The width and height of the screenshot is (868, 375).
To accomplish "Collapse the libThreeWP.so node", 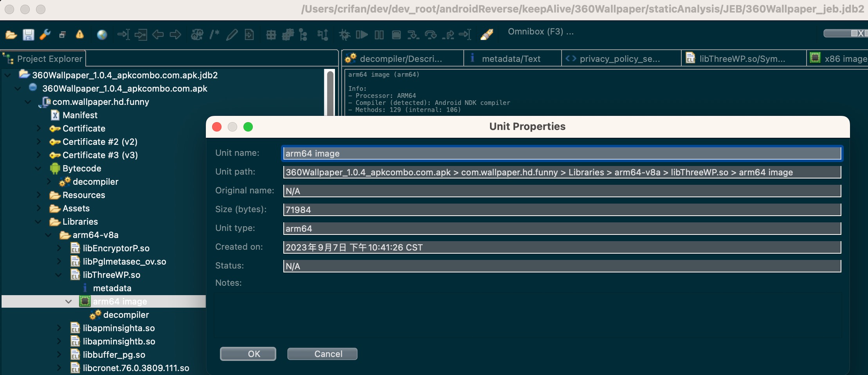I will coord(58,275).
